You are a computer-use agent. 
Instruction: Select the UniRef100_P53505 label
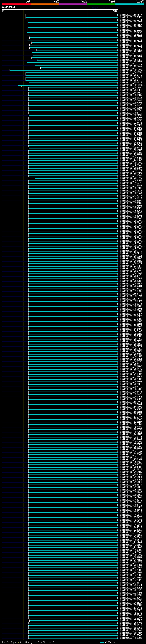tap(131, 218)
